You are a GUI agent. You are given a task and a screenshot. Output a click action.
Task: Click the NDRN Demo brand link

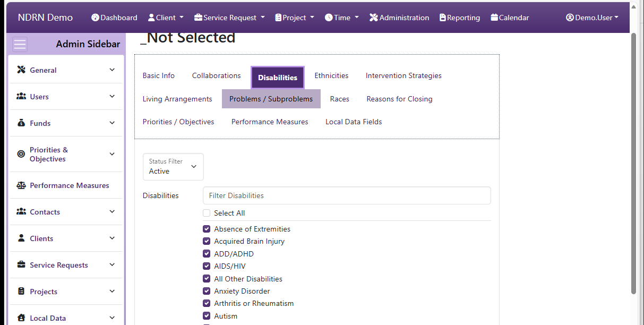45,18
